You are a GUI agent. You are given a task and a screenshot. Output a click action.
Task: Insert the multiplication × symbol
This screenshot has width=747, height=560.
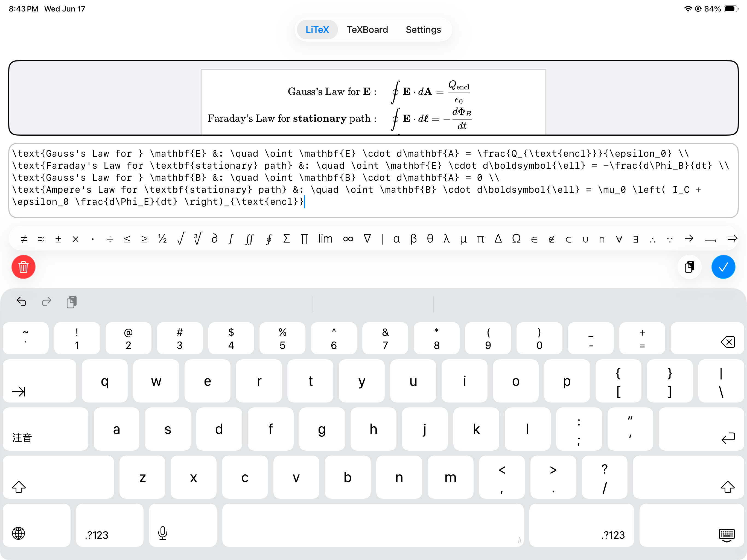tap(75, 239)
